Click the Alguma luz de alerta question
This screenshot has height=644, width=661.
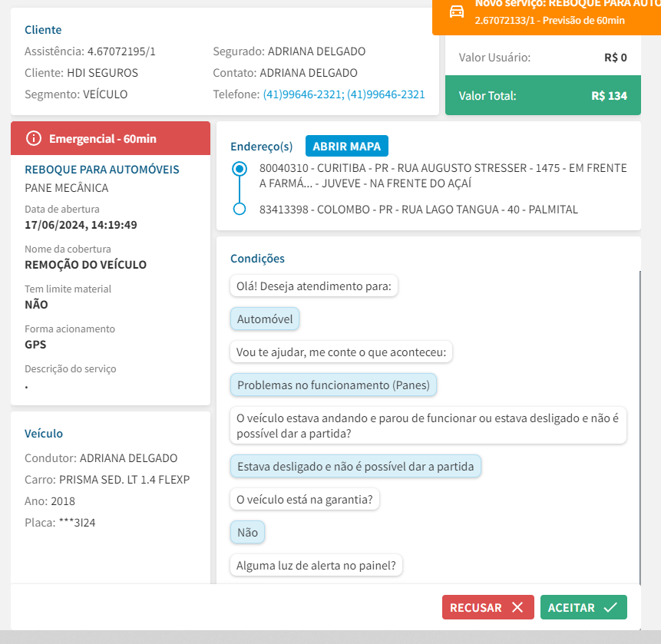click(x=316, y=565)
